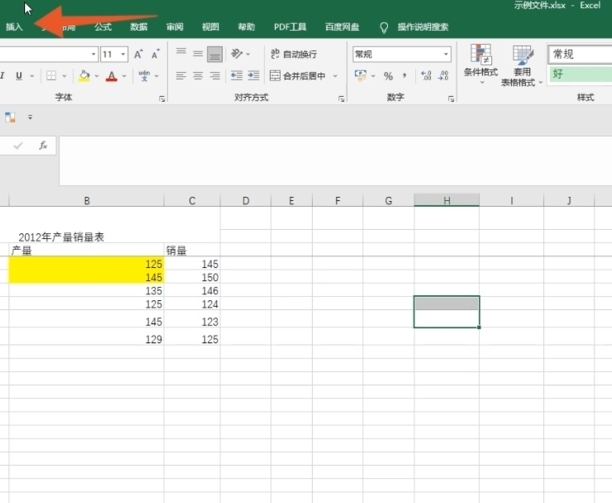Image resolution: width=612 pixels, height=503 pixels.
Task: Switch to the PDF工具 tab
Action: (290, 27)
